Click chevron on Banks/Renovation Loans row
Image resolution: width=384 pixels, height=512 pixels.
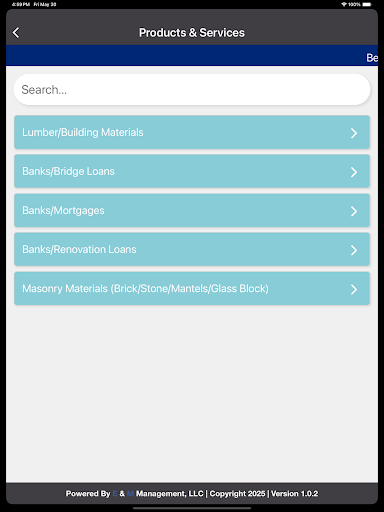point(354,250)
